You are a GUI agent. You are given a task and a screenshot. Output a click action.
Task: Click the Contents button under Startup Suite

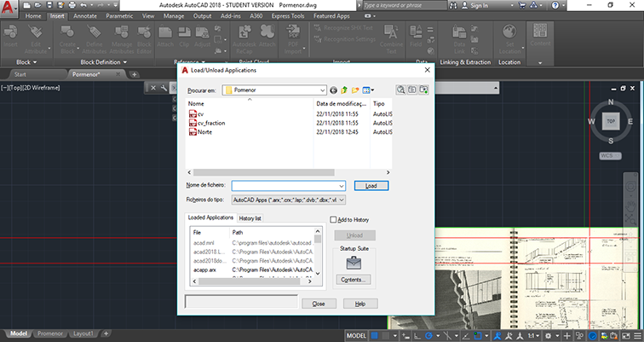click(x=354, y=280)
